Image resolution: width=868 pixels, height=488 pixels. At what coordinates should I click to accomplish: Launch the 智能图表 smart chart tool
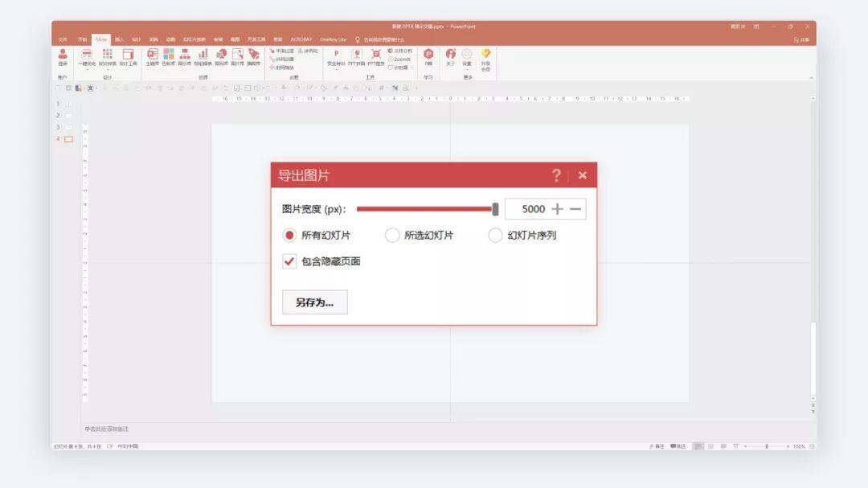(x=202, y=63)
